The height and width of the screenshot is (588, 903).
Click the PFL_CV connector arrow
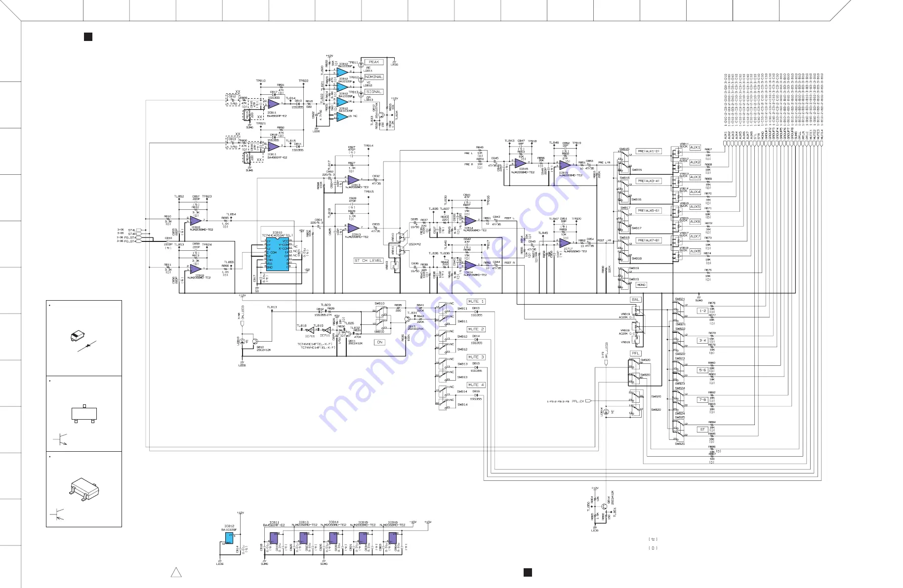point(588,401)
